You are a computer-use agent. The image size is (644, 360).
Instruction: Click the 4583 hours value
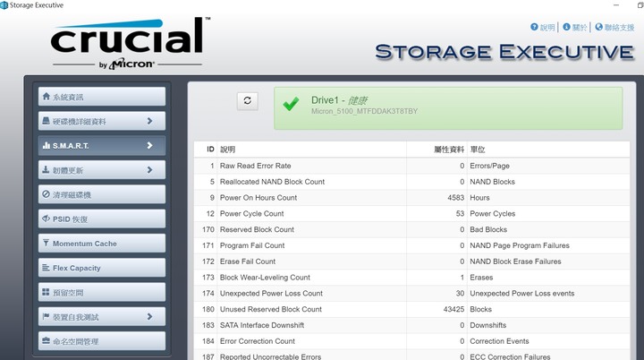click(455, 198)
